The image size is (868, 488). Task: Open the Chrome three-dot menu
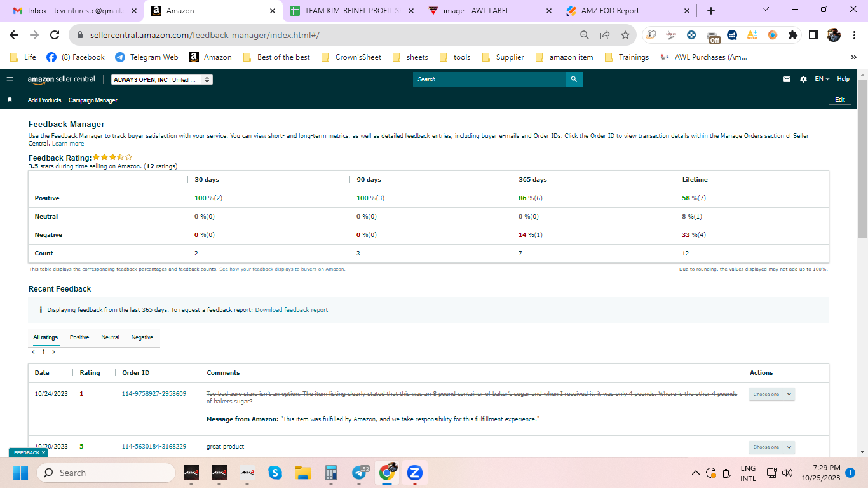pos(853,35)
